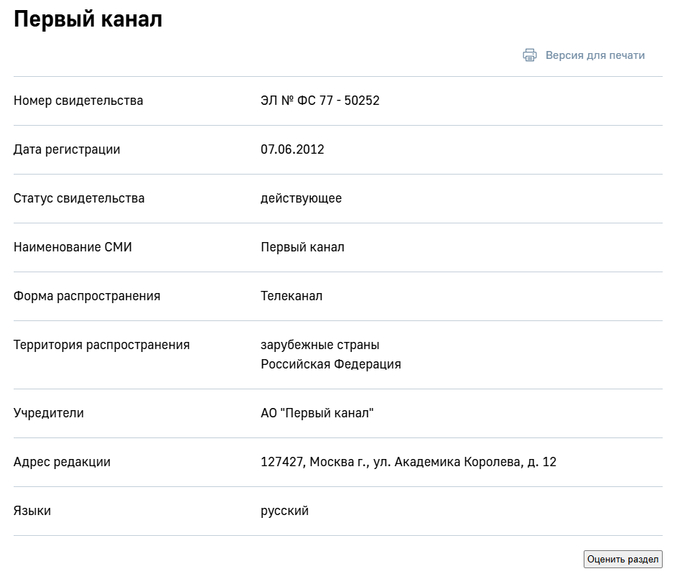Click the «Учредители» row label

pyautogui.click(x=48, y=413)
